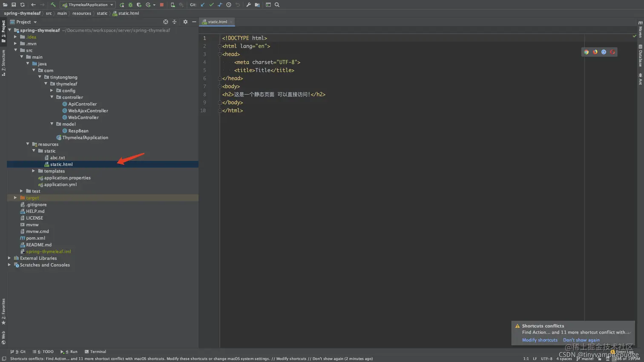Open page in Firefox browser icon
The height and width of the screenshot is (362, 644).
(595, 52)
